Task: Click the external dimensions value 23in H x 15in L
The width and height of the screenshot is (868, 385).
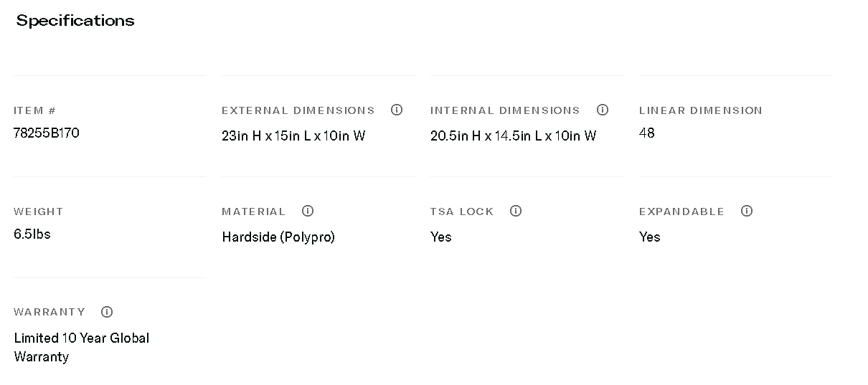Action: pos(293,136)
